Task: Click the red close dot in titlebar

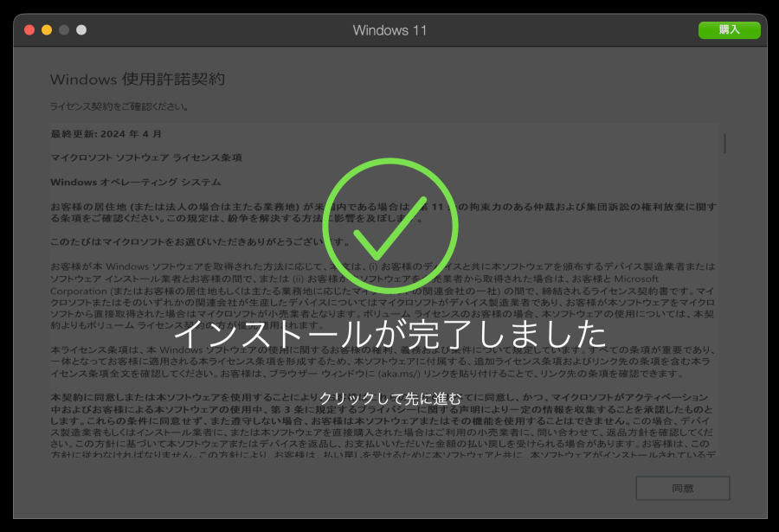Action: click(29, 29)
